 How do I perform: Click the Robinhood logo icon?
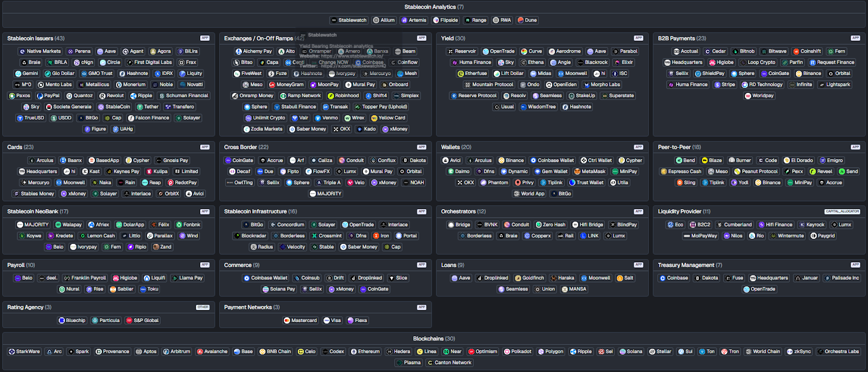click(330, 96)
